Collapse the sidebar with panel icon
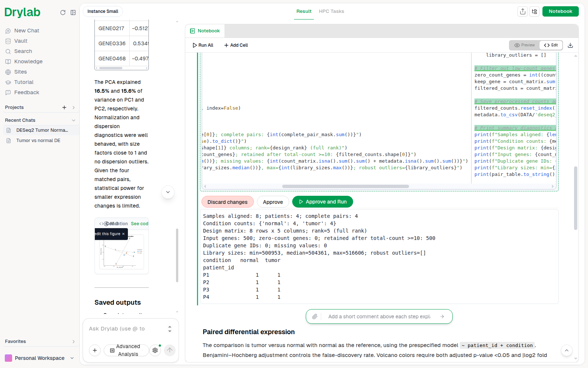Viewport: 588px width, 368px height. point(73,13)
